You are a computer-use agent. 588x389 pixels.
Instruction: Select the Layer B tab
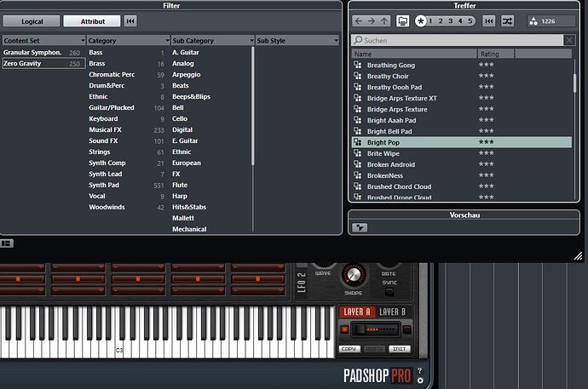point(392,312)
